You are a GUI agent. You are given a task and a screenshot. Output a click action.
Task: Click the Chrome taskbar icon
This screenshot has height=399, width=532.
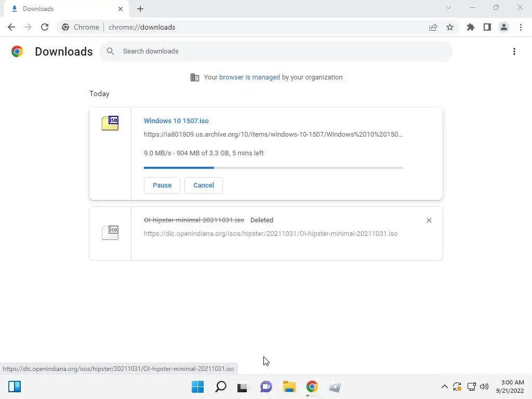pyautogui.click(x=312, y=387)
